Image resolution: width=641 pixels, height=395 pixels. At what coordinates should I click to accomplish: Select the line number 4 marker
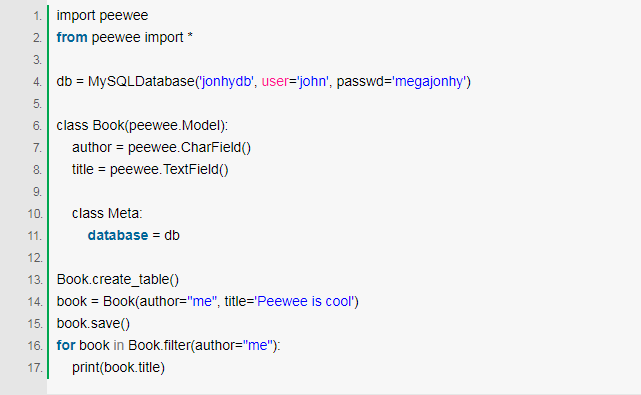pyautogui.click(x=37, y=82)
